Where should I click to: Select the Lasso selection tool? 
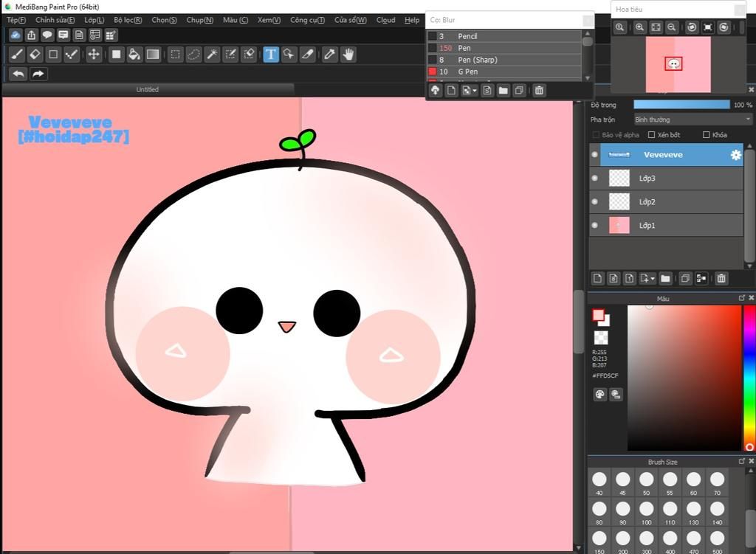click(193, 55)
